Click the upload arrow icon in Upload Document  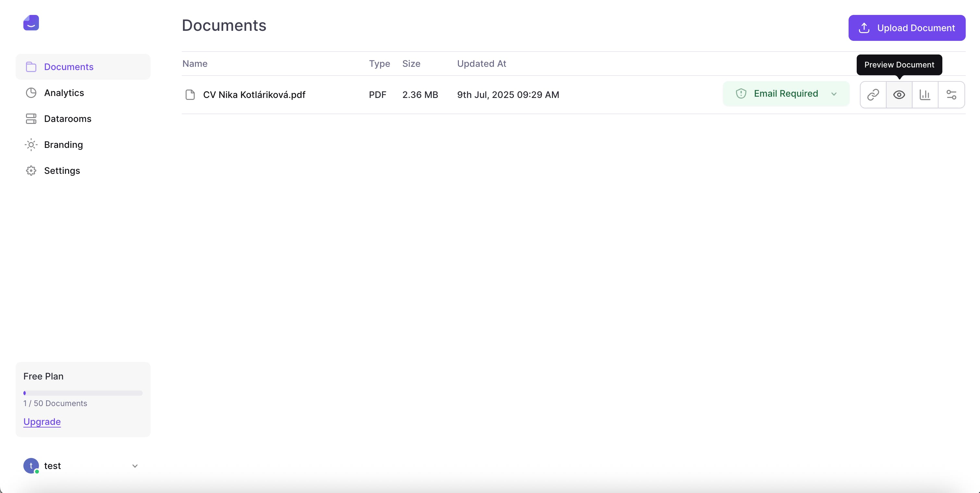(x=864, y=28)
